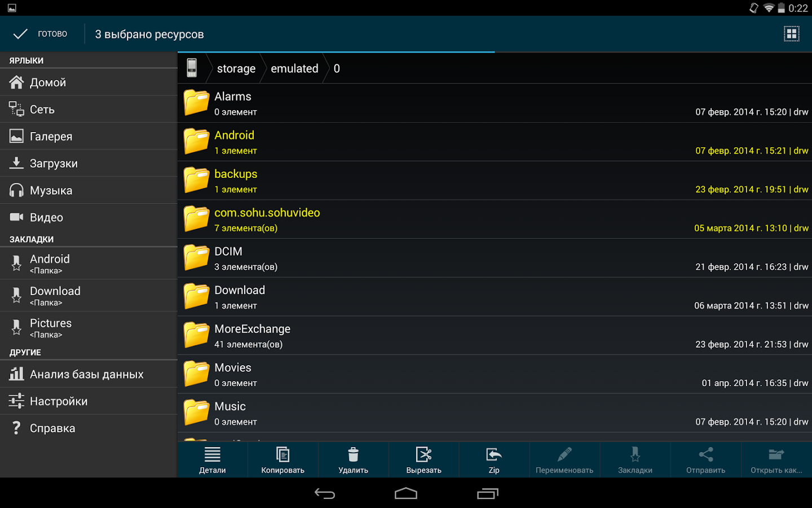
Task: Click the date '01 апр. 2014 г. 16:35'
Action: click(x=744, y=383)
